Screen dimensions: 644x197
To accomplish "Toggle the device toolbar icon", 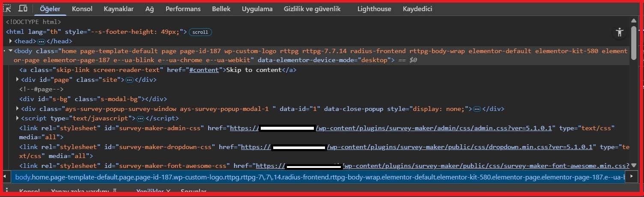I will tap(23, 8).
